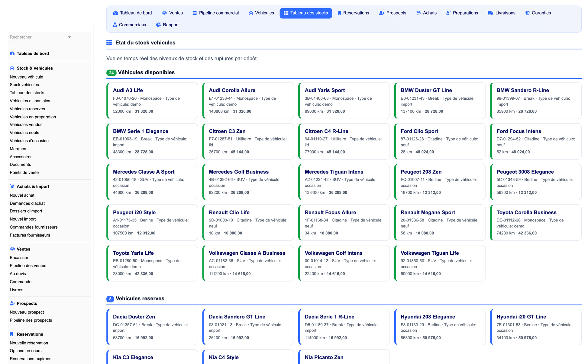This screenshot has height=364, width=588.
Task: Click the user-plus icon beside Prospects tab
Action: click(x=382, y=13)
